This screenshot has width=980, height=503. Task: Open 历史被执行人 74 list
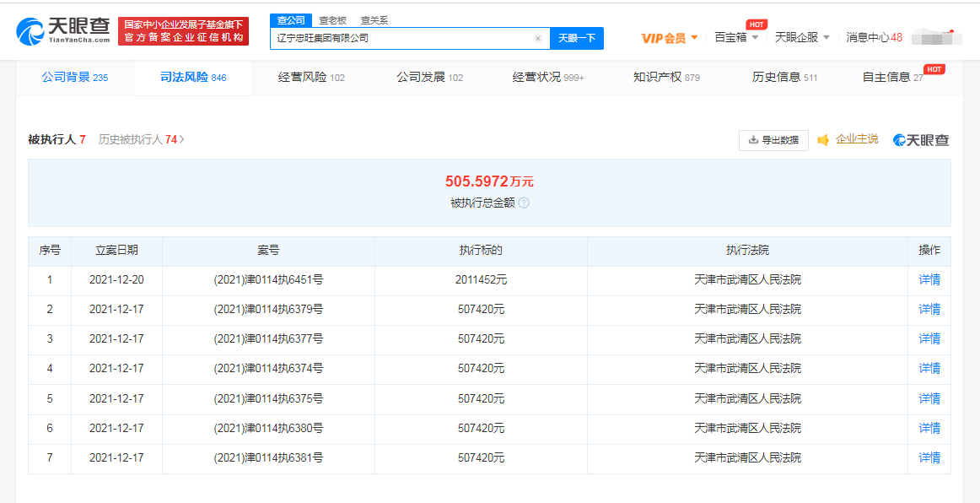[141, 139]
